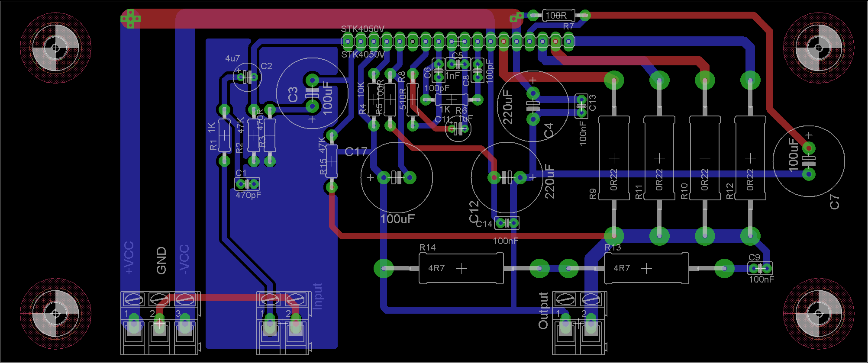Click the C12 designator label

pyautogui.click(x=474, y=212)
